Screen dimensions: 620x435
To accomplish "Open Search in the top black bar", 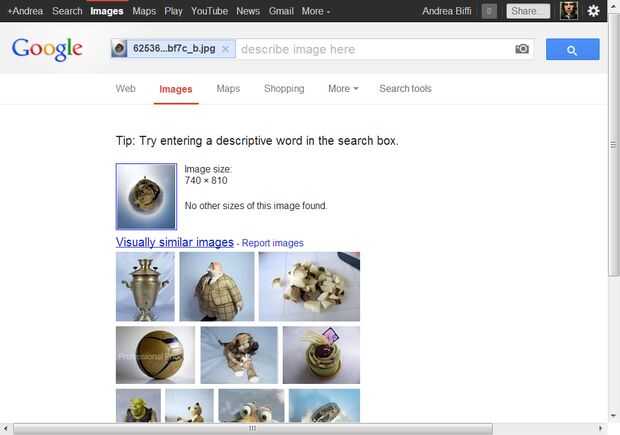I will coord(67,11).
